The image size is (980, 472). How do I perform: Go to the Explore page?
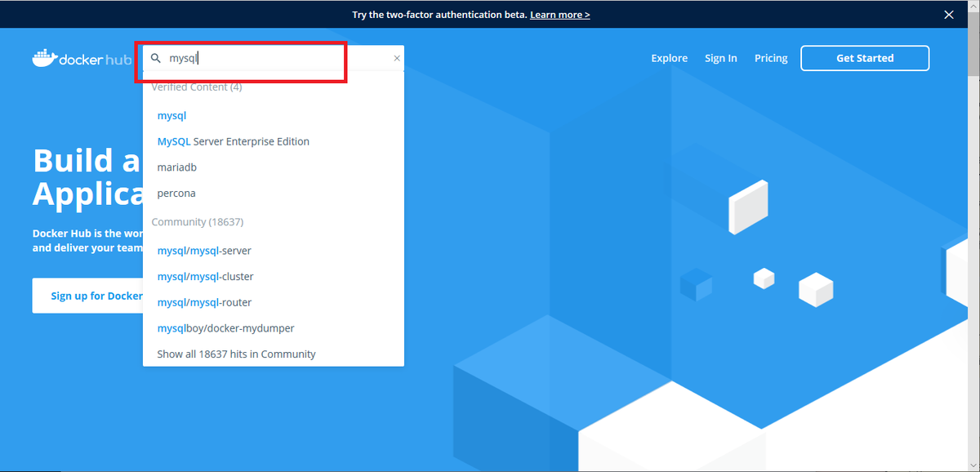pos(669,58)
